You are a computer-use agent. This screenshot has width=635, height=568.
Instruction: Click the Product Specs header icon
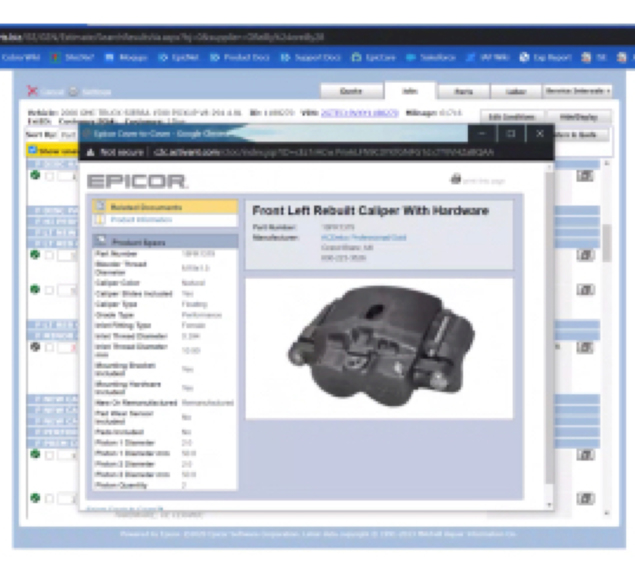pos(100,241)
